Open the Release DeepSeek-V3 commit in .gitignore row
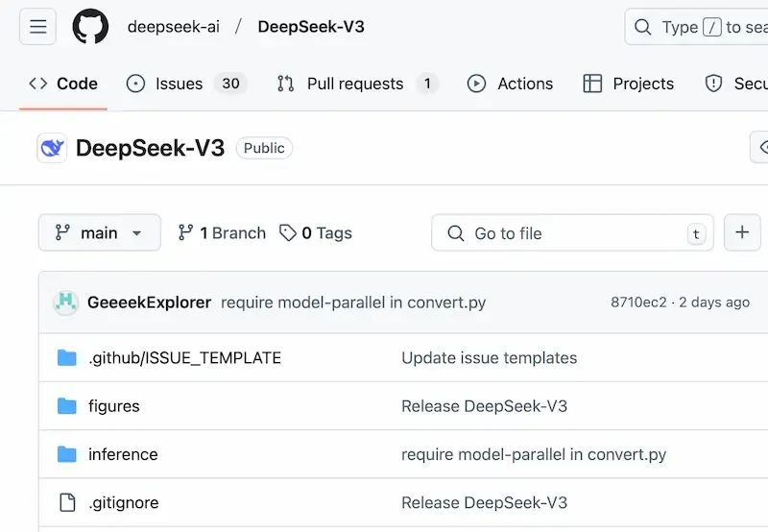The width and height of the screenshot is (768, 532). (484, 502)
